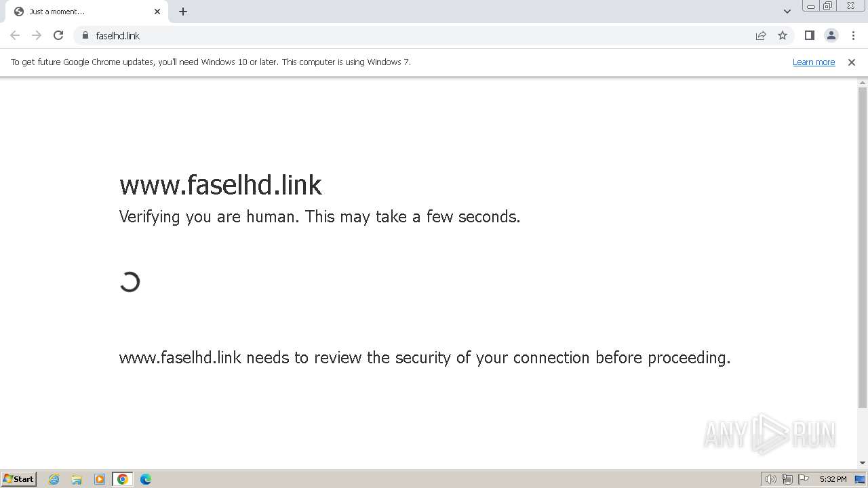This screenshot has width=868, height=488.
Task: Open the Chrome three-dot menu
Action: [x=853, y=35]
